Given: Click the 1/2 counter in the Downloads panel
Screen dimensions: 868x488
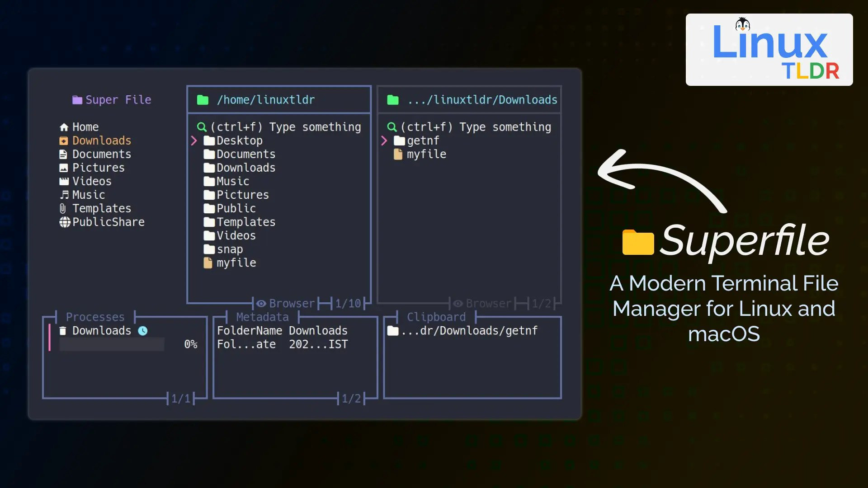Looking at the screenshot, I should tap(542, 304).
